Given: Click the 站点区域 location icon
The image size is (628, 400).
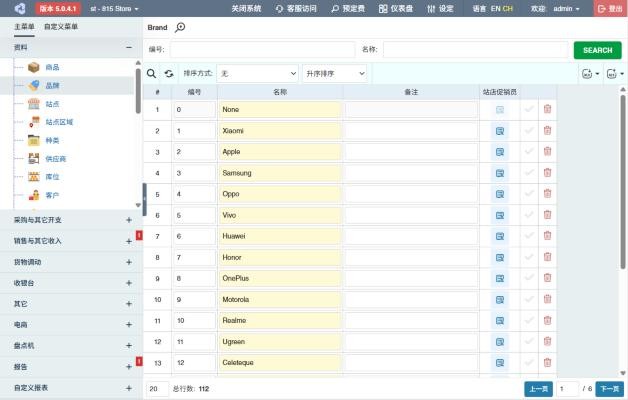Looking at the screenshot, I should click(x=34, y=122).
